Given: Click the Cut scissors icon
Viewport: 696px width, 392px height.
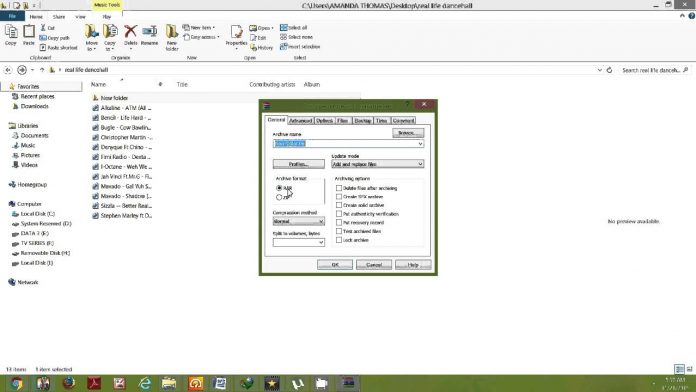Looking at the screenshot, I should (43, 28).
